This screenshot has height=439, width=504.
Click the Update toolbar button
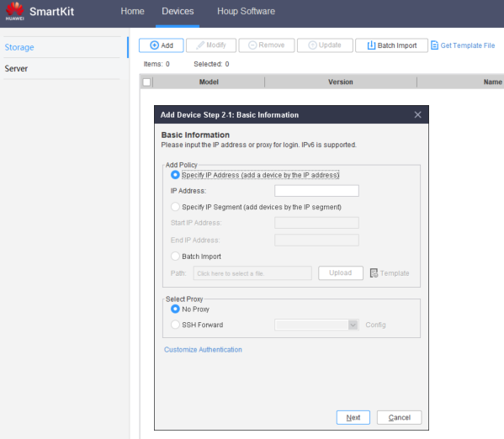pyautogui.click(x=325, y=45)
